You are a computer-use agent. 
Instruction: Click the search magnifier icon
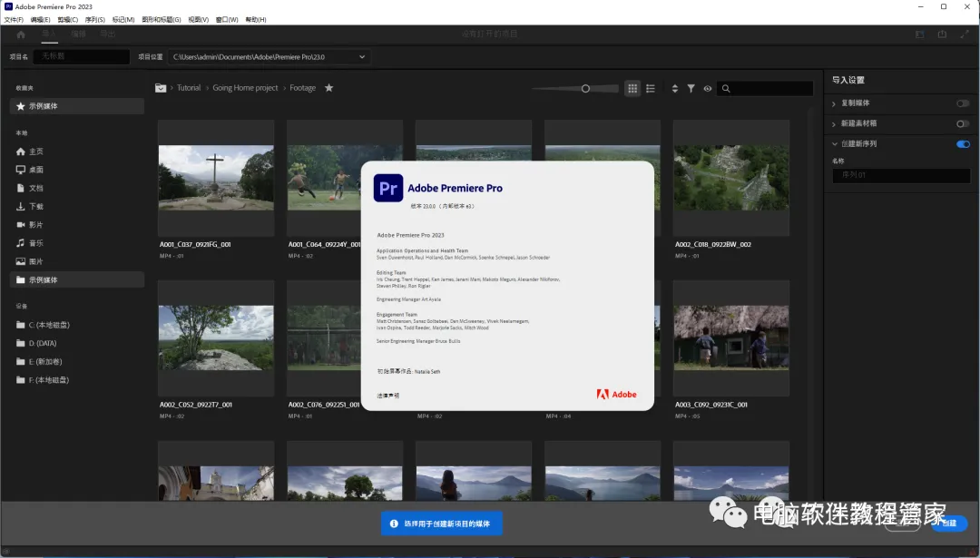[726, 89]
